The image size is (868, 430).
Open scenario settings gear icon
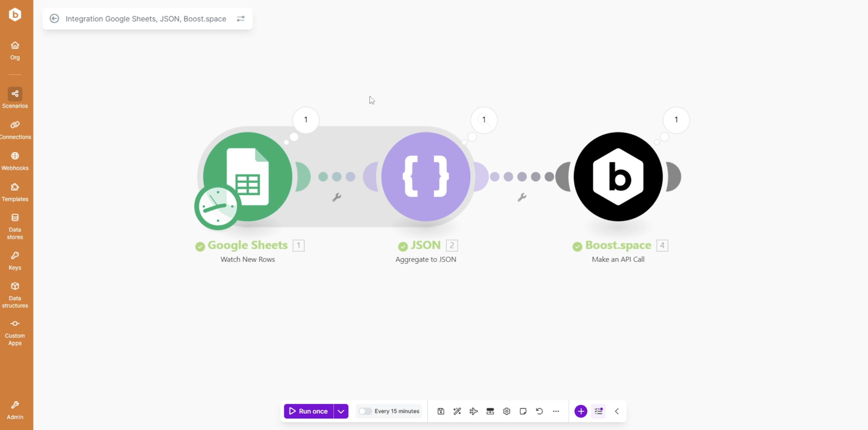507,411
